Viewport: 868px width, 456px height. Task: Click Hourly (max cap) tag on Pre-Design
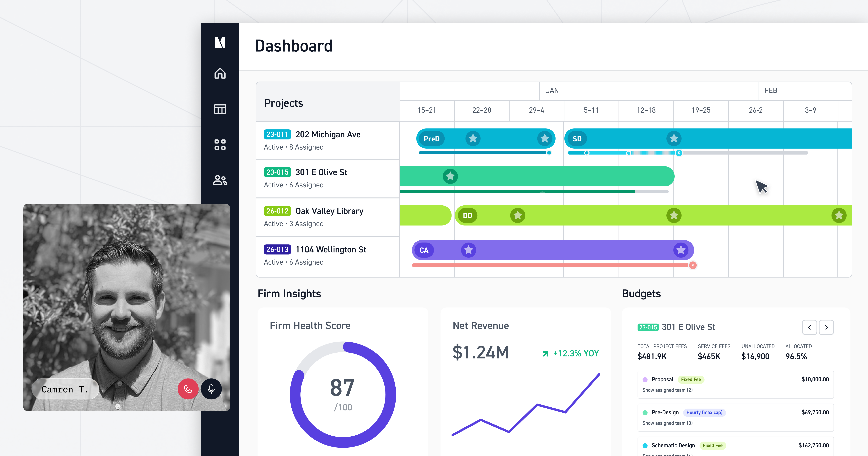pyautogui.click(x=704, y=413)
